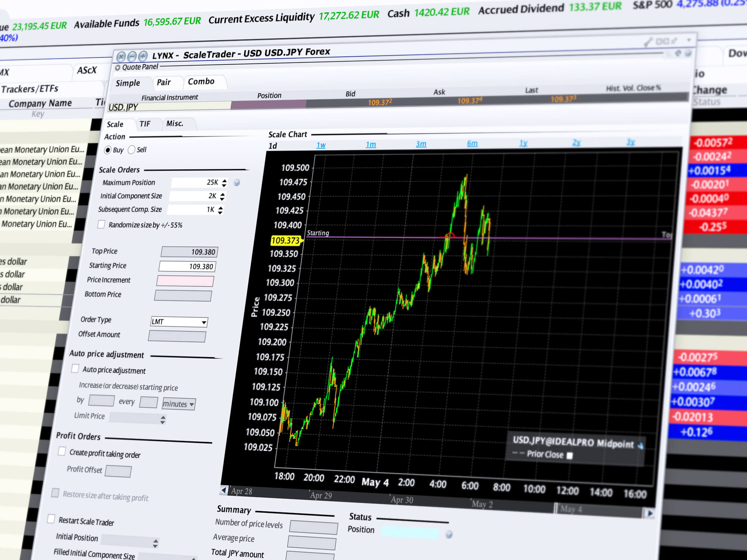Open the Scale settings tab
This screenshot has width=747, height=560.
(115, 124)
